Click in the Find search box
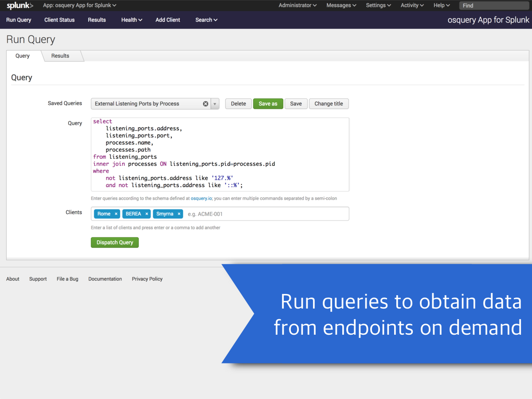 (x=495, y=6)
